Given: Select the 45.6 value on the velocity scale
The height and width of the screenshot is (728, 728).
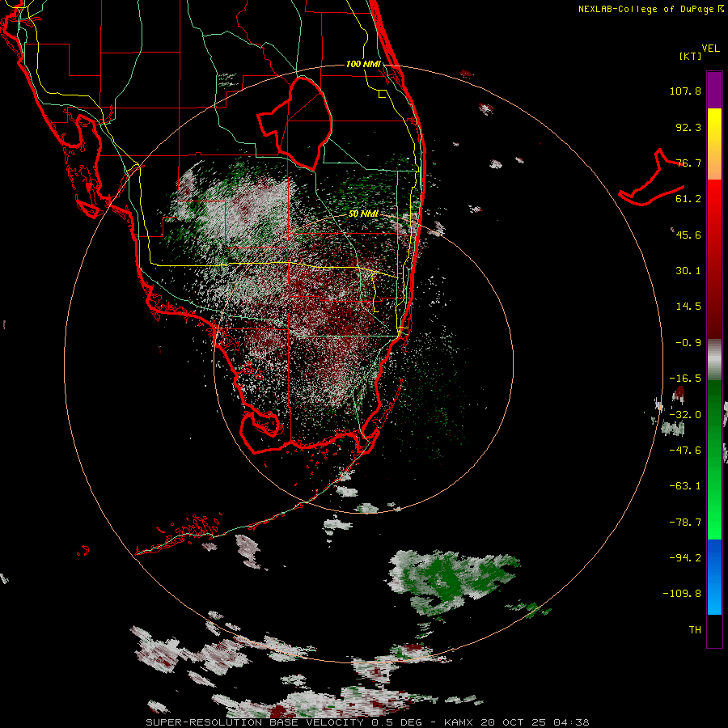Looking at the screenshot, I should click(688, 235).
